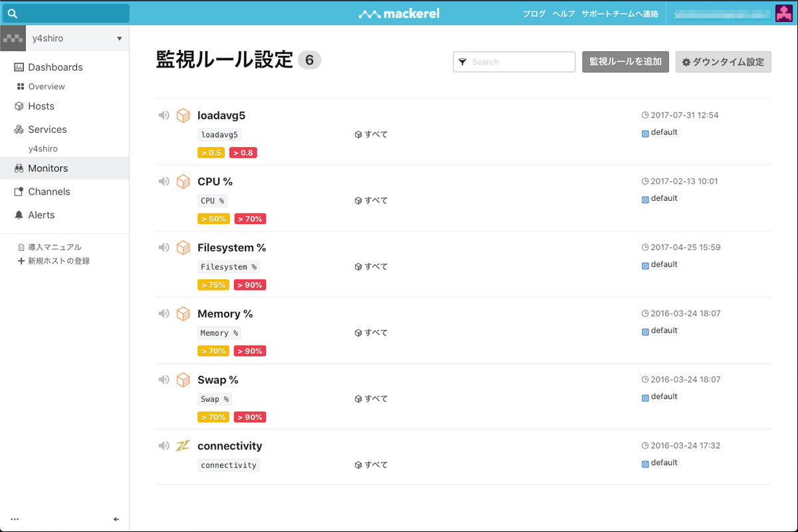
Task: Click the monitor Search filter field
Action: [514, 62]
